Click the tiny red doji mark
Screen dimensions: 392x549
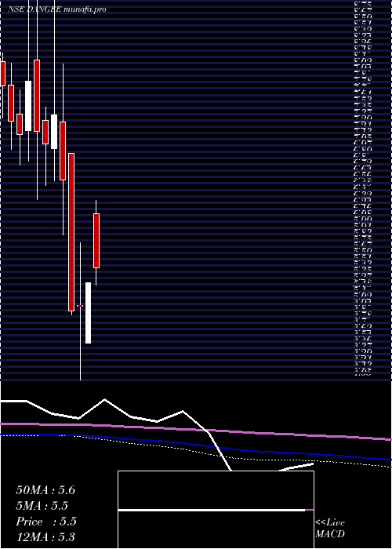(x=80, y=306)
